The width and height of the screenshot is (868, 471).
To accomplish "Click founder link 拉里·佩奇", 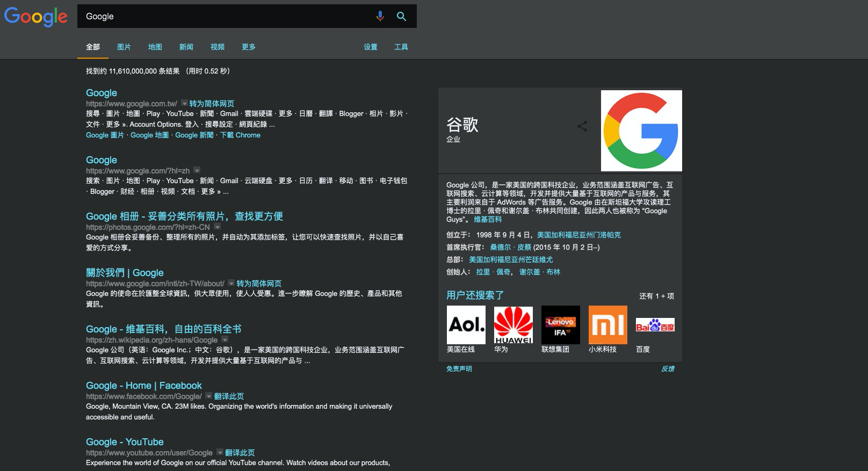I will pyautogui.click(x=493, y=272).
